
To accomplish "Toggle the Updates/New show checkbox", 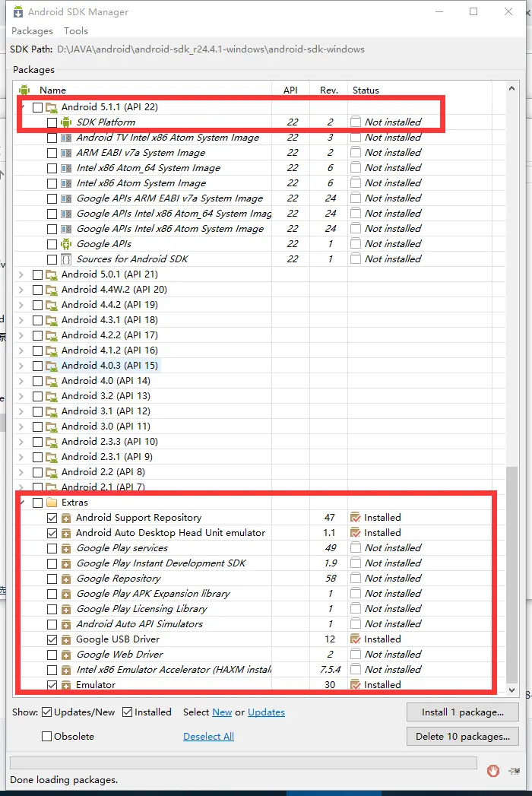I will [46, 712].
